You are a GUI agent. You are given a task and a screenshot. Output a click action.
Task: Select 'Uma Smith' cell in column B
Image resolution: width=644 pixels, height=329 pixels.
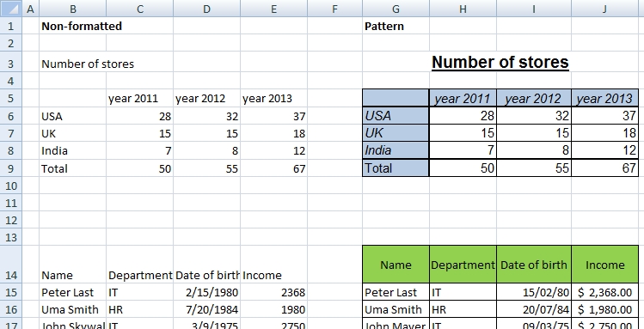pos(73,309)
